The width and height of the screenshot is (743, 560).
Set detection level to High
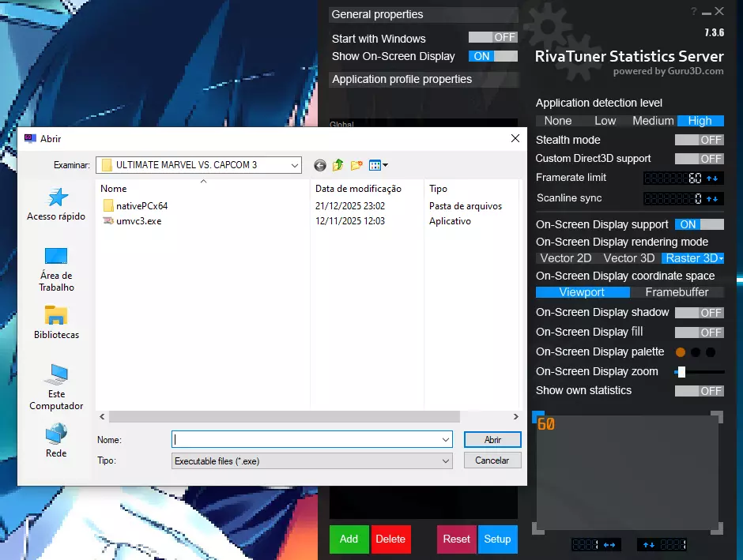pos(700,121)
